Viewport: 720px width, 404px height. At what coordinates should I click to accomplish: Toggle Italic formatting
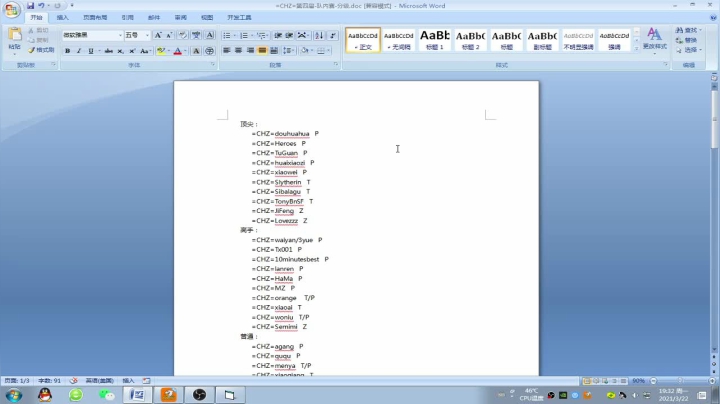pyautogui.click(x=79, y=51)
